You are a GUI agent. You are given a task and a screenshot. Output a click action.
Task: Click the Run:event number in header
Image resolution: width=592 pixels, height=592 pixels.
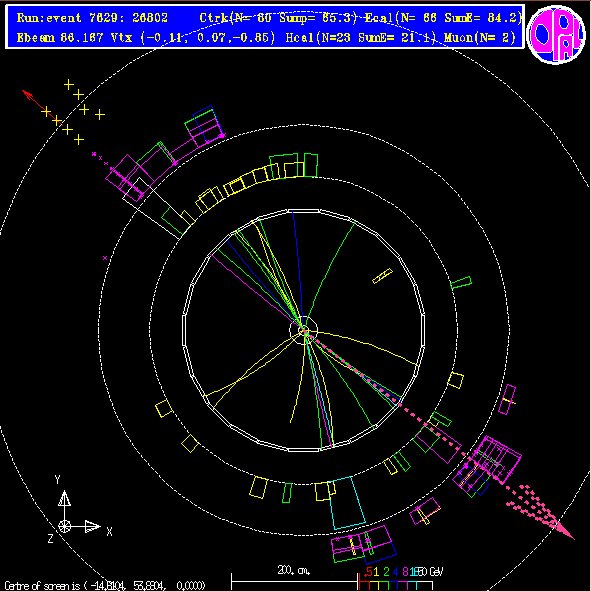pyautogui.click(x=92, y=18)
